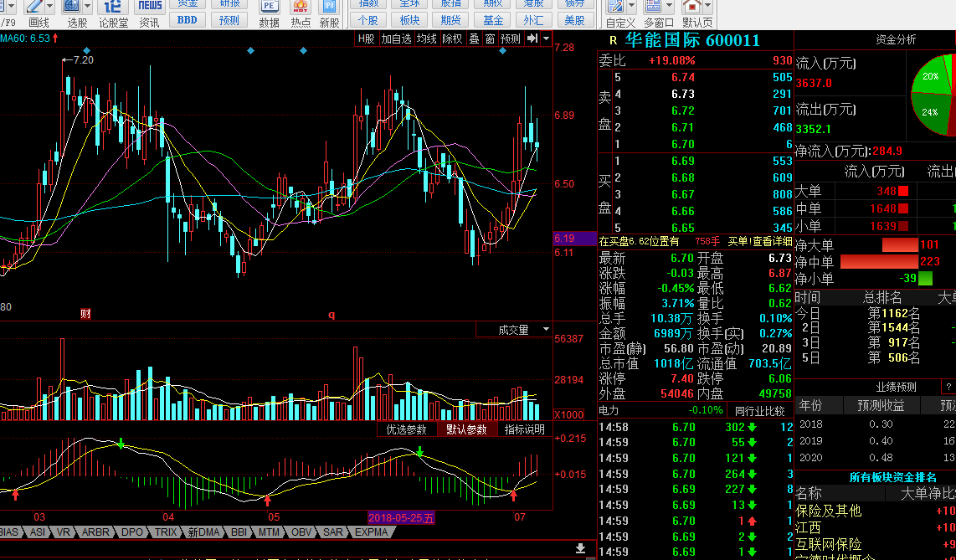Switch to the EXPMA indicator tab
The height and width of the screenshot is (560, 956).
pos(372,532)
